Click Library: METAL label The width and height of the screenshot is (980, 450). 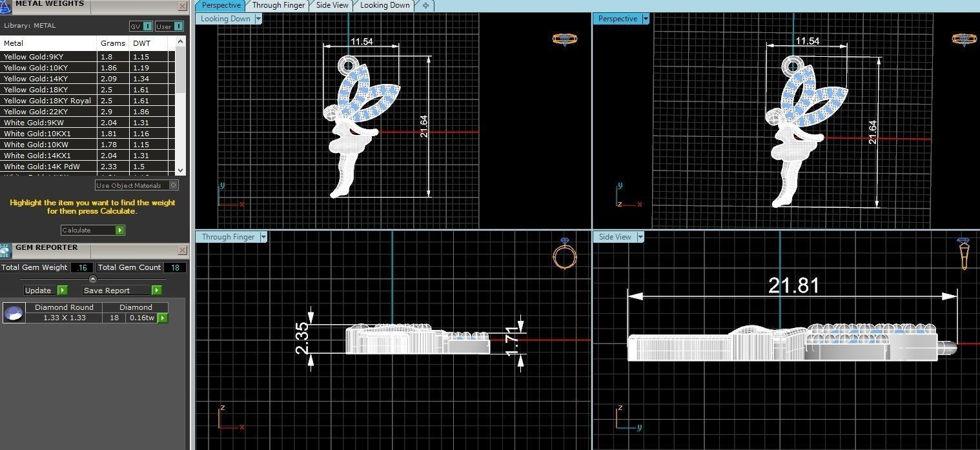[x=30, y=26]
